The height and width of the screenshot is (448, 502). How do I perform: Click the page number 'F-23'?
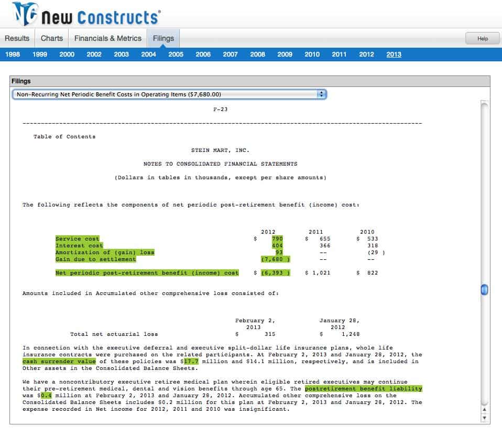point(220,110)
